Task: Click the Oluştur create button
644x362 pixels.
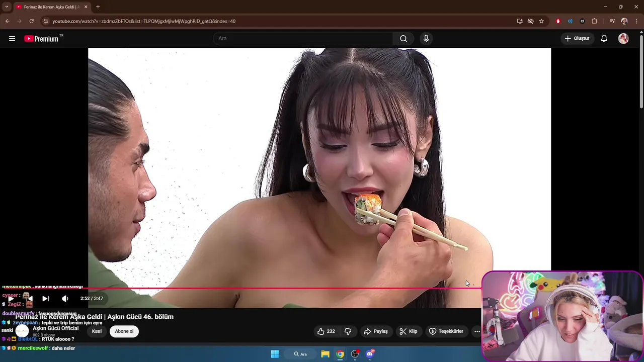Action: pos(577,39)
